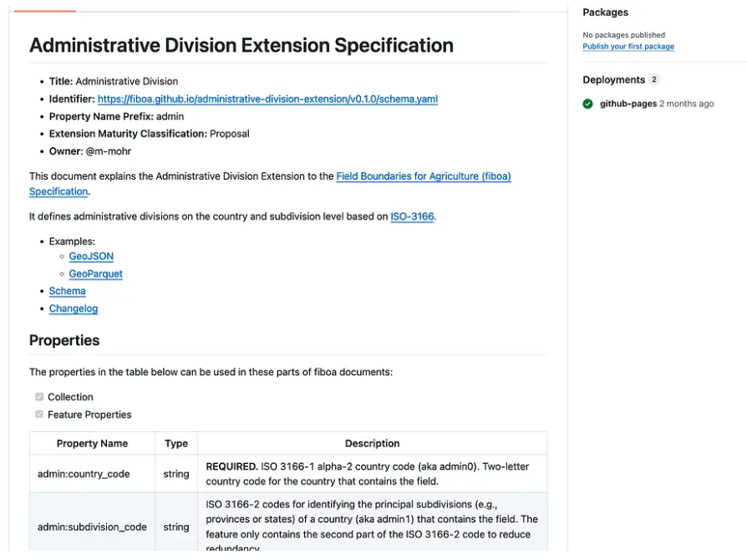
Task: Follow the ISO-3166 link
Action: 412,217
